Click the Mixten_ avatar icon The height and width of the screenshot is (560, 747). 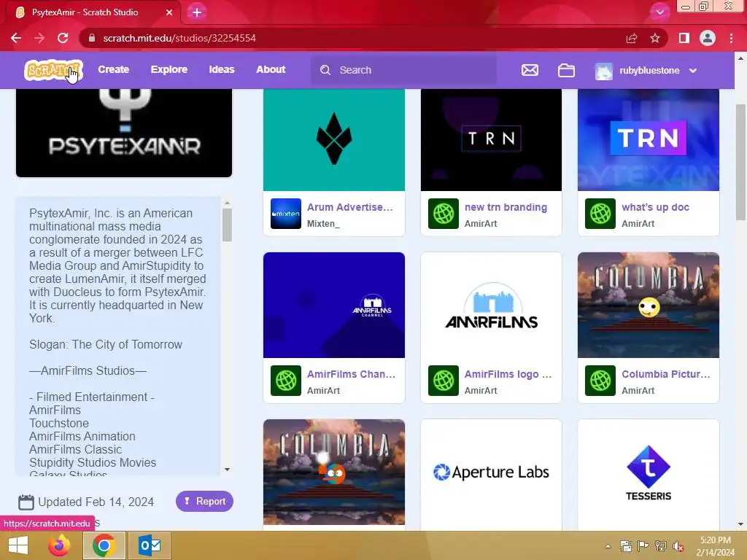coord(286,214)
